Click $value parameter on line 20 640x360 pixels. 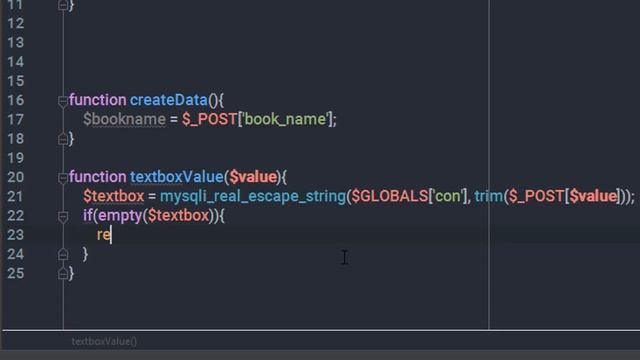tap(253, 177)
